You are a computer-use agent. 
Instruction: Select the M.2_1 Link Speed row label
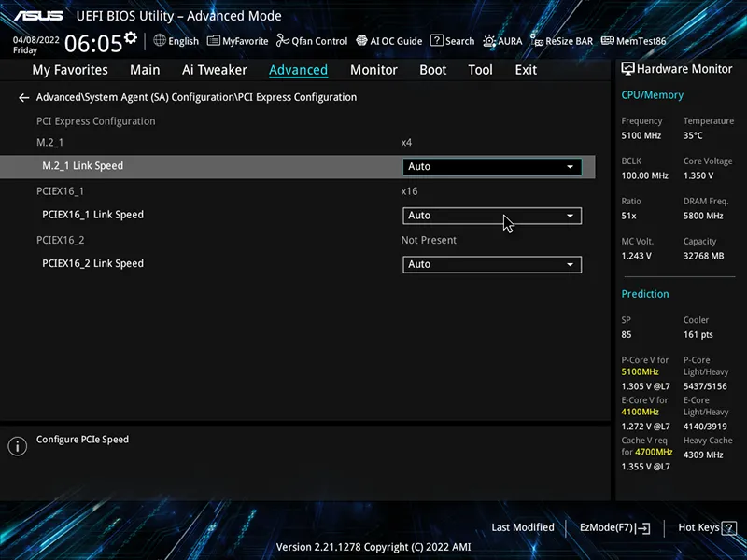pyautogui.click(x=82, y=166)
